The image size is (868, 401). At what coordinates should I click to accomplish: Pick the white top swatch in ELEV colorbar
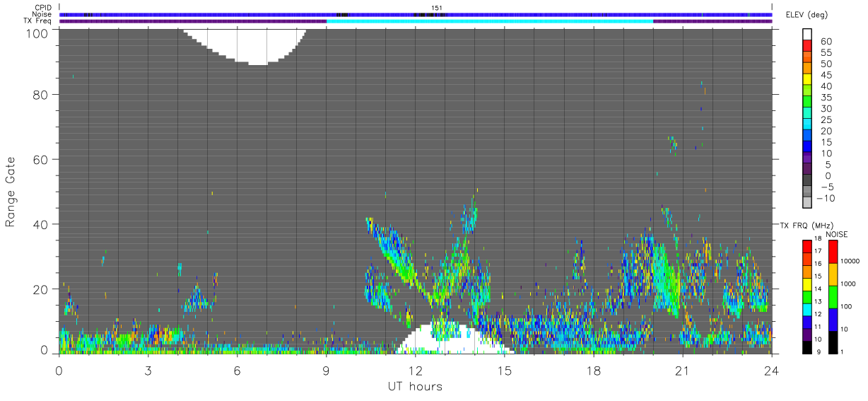(808, 34)
